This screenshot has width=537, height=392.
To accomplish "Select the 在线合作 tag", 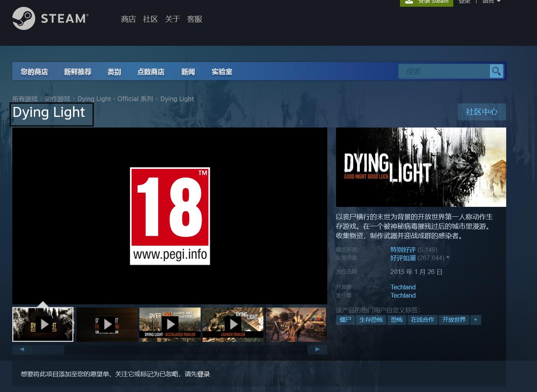I will pyautogui.click(x=422, y=320).
